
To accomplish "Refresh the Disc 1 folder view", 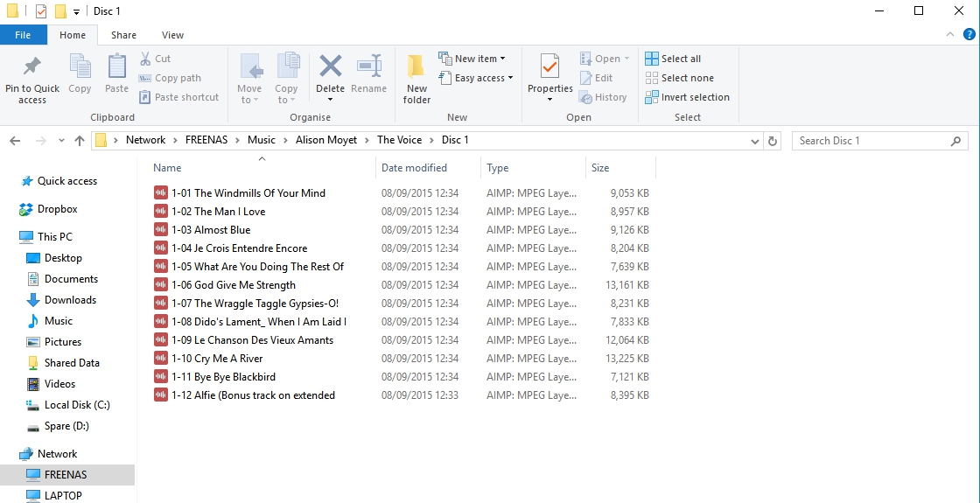I will pyautogui.click(x=773, y=141).
